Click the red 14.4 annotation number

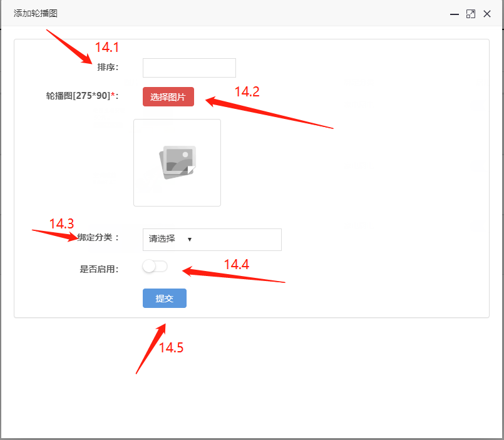click(x=237, y=265)
